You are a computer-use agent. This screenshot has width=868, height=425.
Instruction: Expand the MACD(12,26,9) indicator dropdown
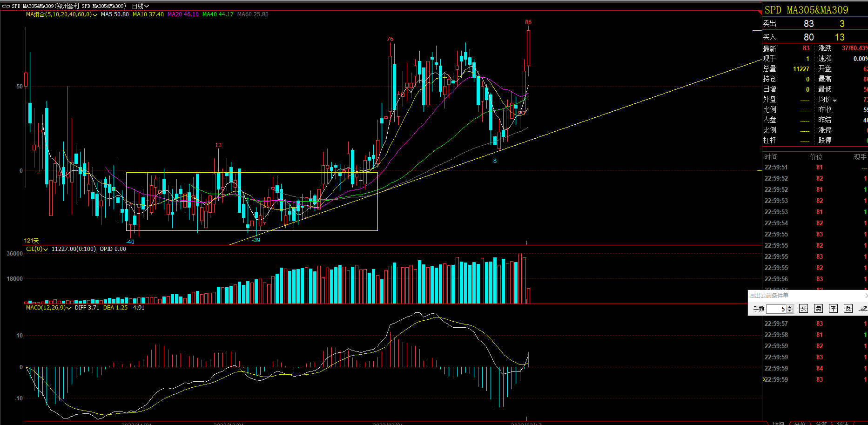69,308
